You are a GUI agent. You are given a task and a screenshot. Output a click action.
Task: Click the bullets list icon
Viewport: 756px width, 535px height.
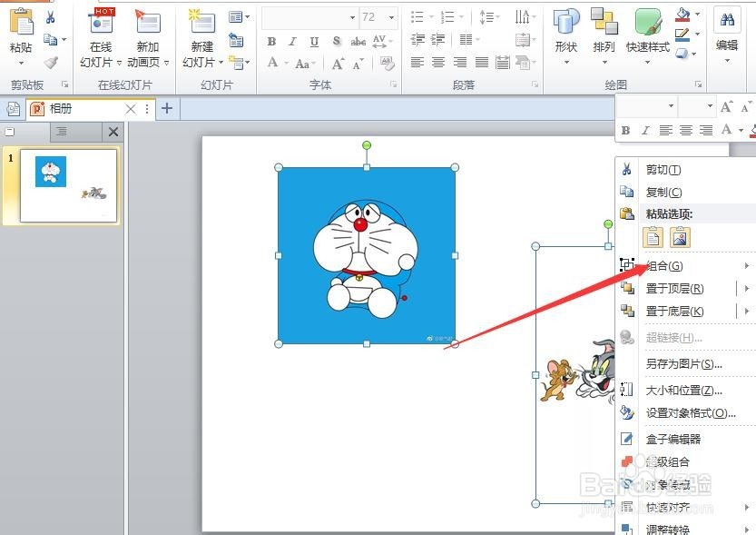click(417, 17)
